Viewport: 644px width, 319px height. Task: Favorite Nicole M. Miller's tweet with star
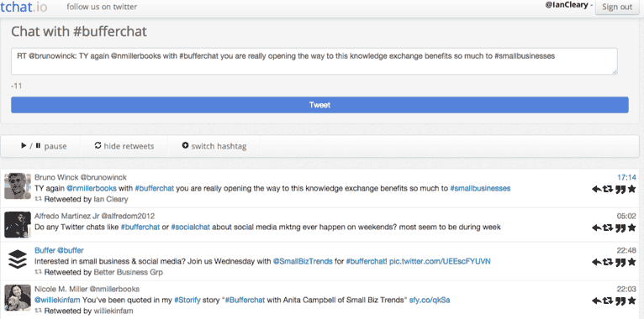pyautogui.click(x=631, y=301)
